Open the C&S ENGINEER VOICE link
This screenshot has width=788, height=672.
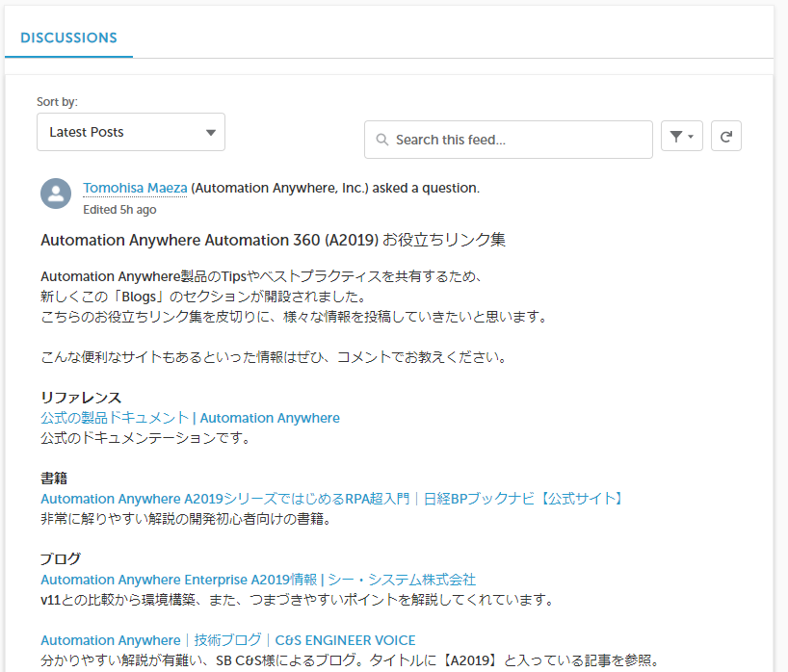coord(228,640)
